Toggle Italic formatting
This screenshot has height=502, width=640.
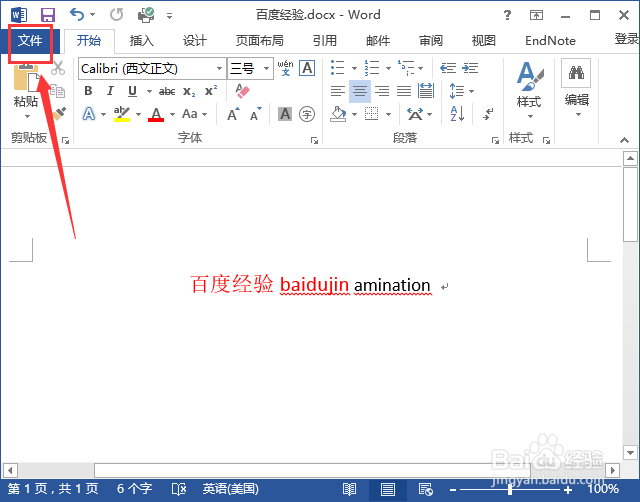pos(110,91)
